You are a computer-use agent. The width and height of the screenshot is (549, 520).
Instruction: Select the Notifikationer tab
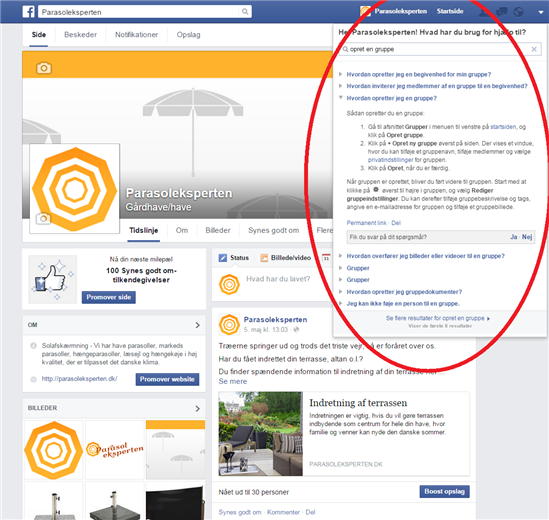[x=137, y=35]
